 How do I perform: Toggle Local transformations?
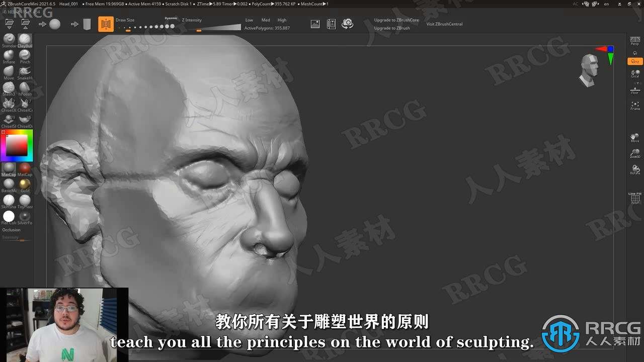click(x=635, y=73)
